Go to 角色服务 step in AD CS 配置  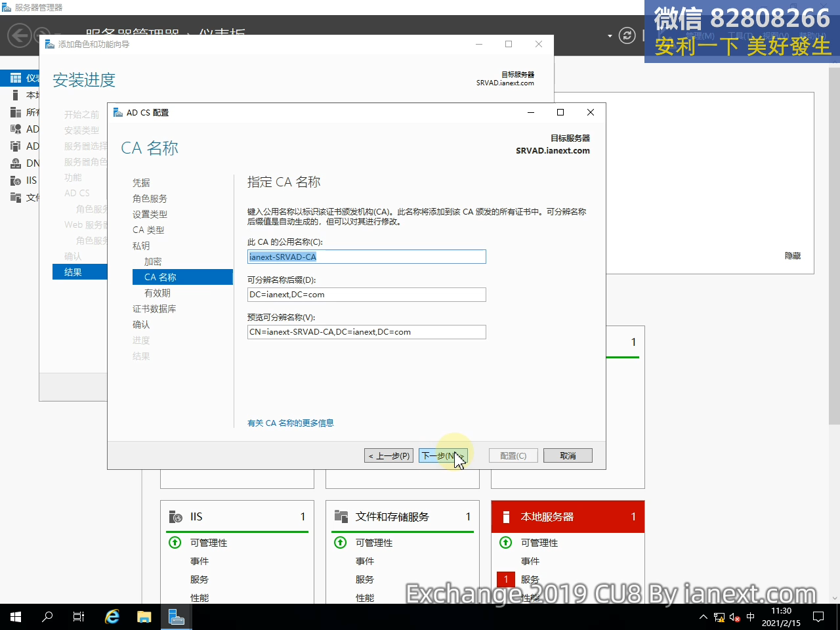tap(150, 198)
